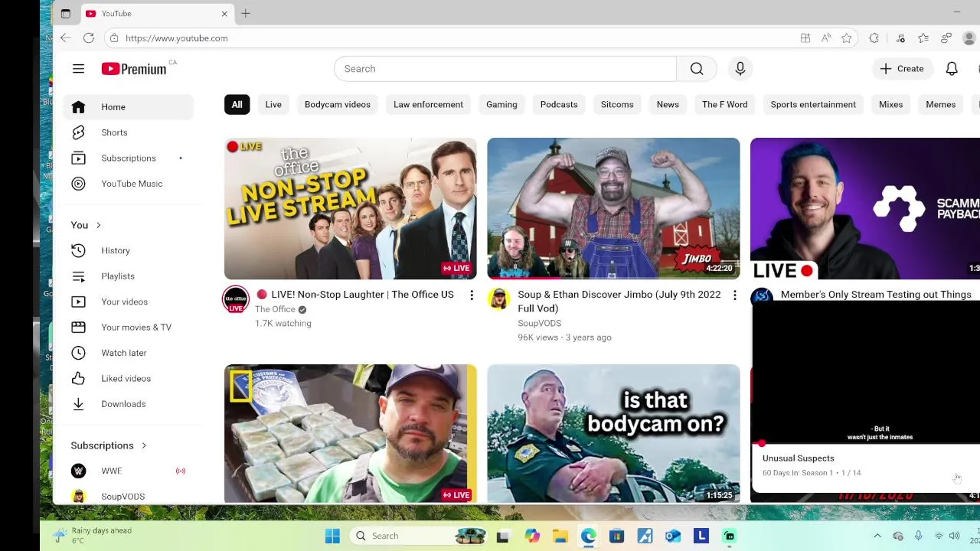The width and height of the screenshot is (980, 551).
Task: Filter by Gaming
Action: (501, 105)
